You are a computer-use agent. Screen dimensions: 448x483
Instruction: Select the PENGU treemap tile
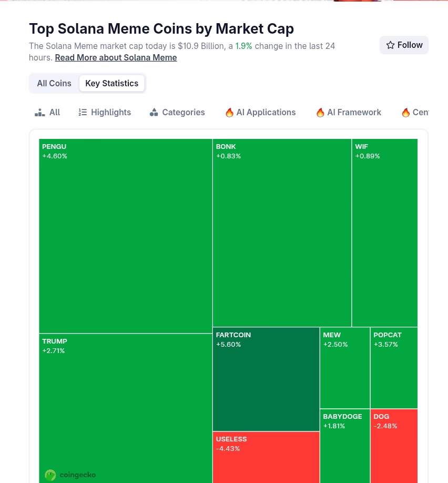(125, 236)
